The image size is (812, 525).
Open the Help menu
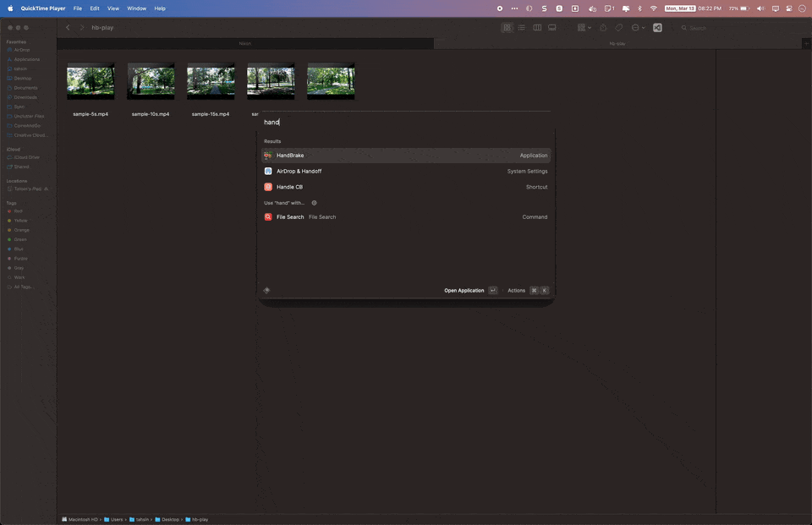(160, 8)
